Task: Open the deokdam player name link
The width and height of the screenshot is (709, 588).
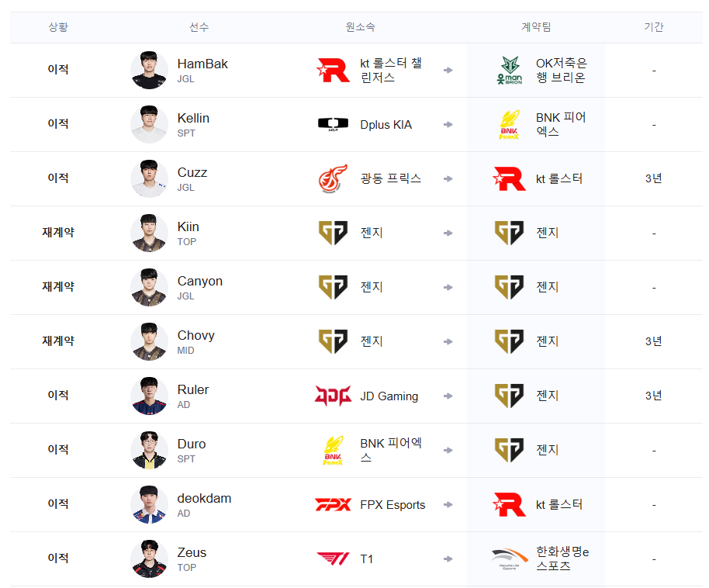Action: click(x=204, y=499)
